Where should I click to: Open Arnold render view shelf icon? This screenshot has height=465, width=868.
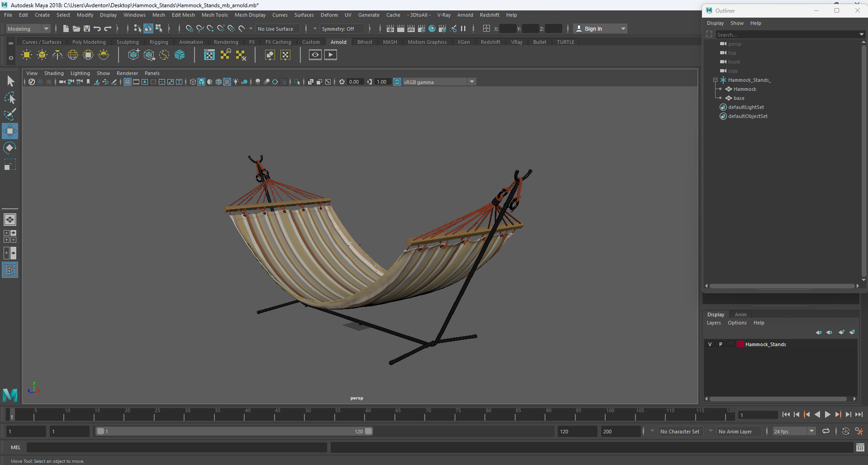(315, 55)
